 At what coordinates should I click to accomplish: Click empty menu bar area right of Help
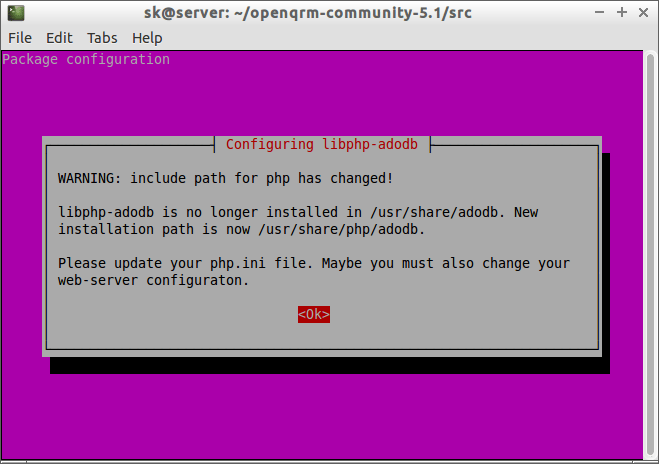pos(400,38)
